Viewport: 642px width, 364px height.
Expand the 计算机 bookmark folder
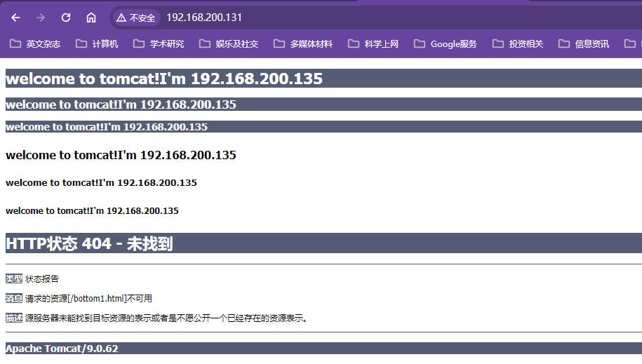(97, 44)
